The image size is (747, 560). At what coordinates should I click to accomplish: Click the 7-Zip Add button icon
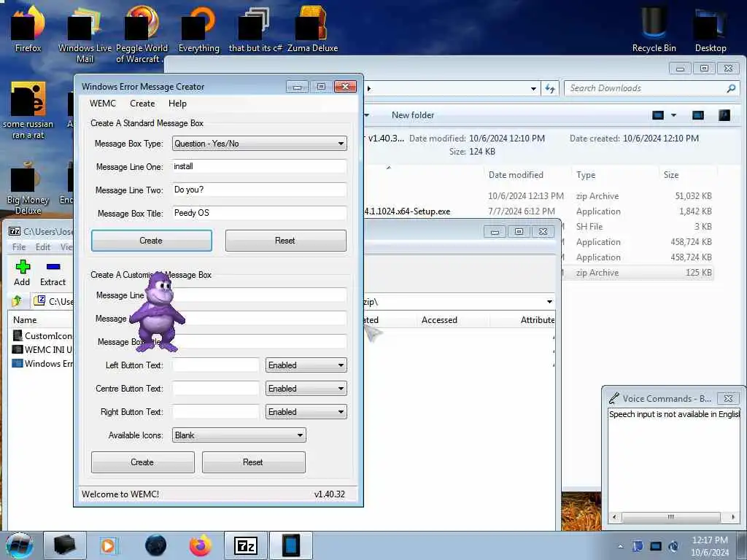coord(22,273)
